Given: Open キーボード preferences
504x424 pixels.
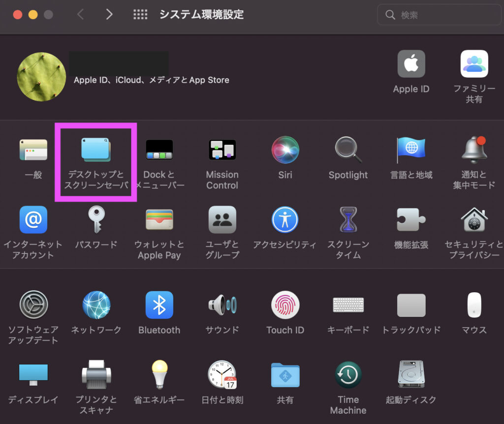Looking at the screenshot, I should 348,305.
